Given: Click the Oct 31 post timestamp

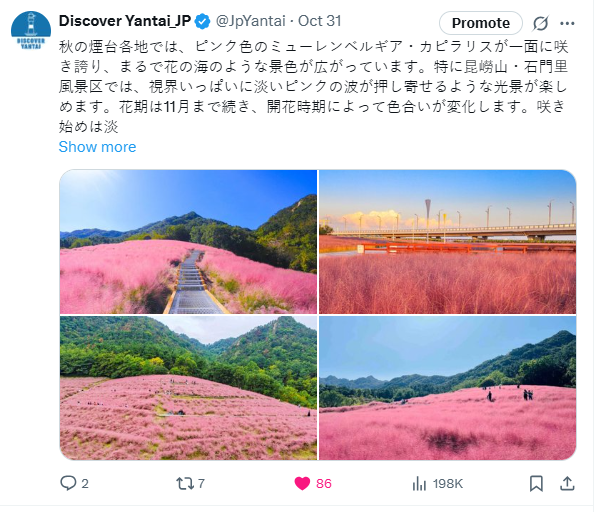Looking at the screenshot, I should coord(320,21).
